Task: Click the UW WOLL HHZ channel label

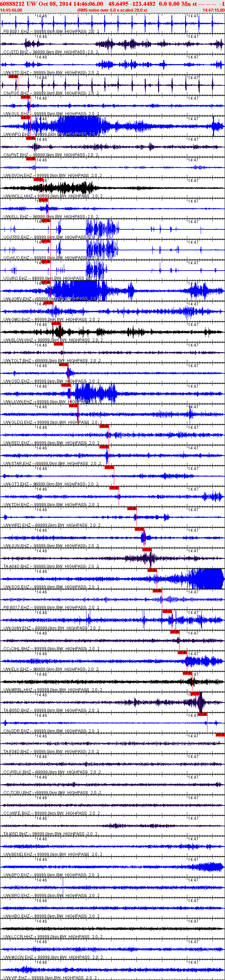Action: point(18,196)
